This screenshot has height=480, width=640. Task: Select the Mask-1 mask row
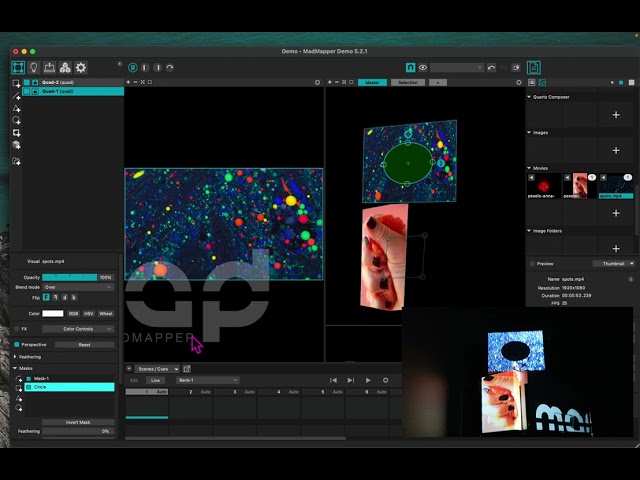click(70, 378)
